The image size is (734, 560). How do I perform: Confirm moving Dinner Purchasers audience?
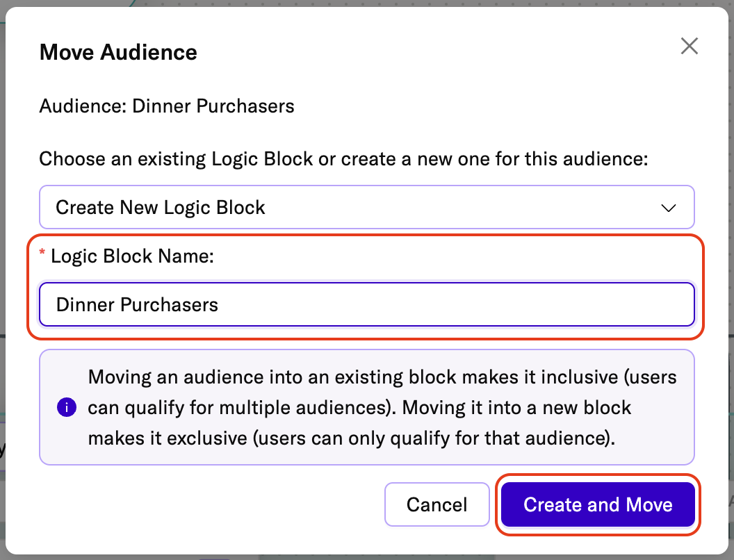pyautogui.click(x=597, y=504)
